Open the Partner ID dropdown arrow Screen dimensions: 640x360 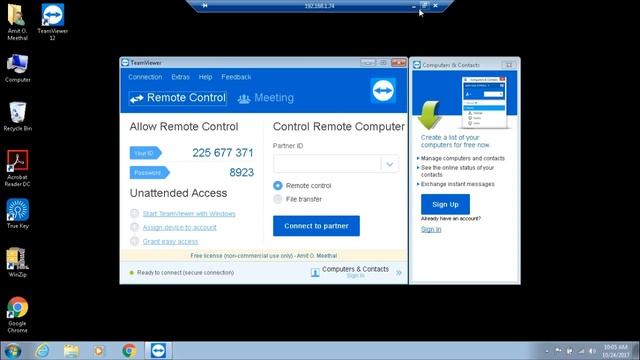390,164
